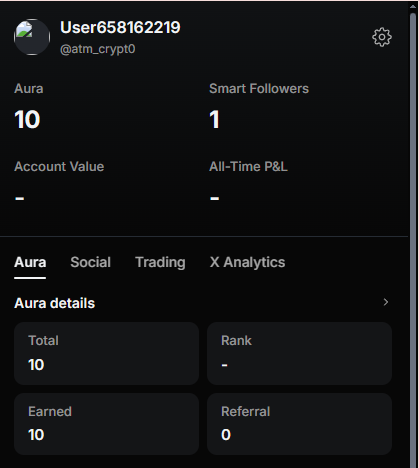Click the Aura details heading

click(55, 303)
